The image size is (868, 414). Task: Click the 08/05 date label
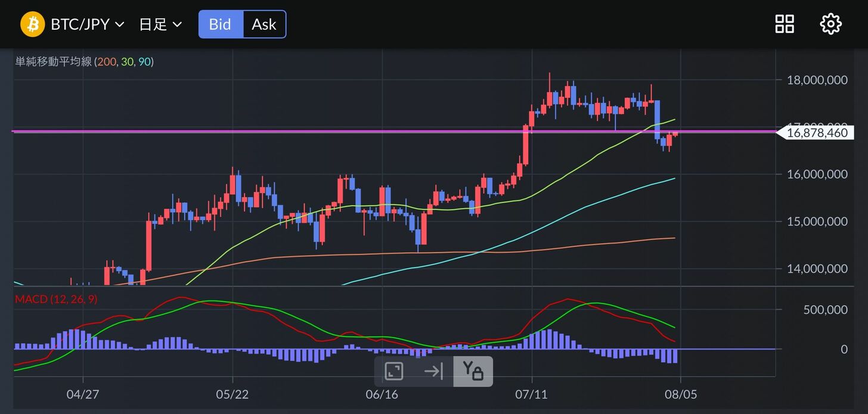pyautogui.click(x=681, y=394)
